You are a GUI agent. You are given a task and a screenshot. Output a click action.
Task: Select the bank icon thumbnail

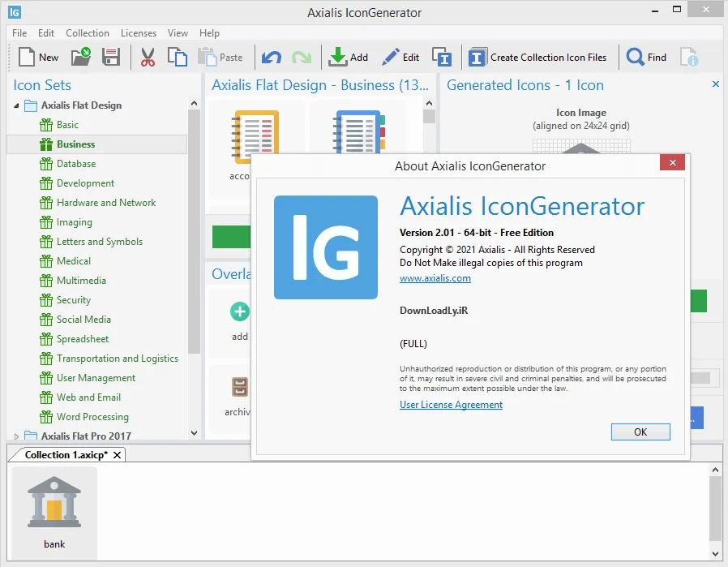54,513
